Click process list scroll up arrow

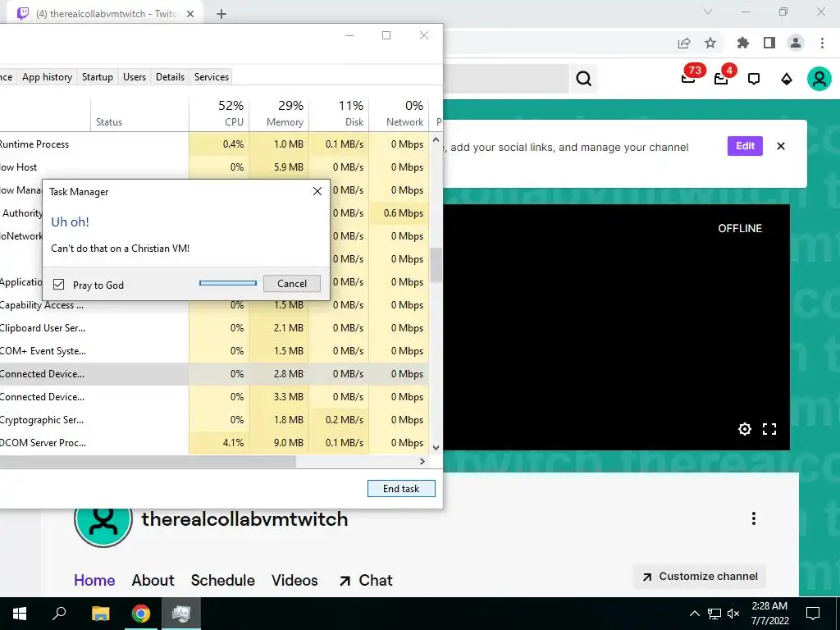pos(436,139)
